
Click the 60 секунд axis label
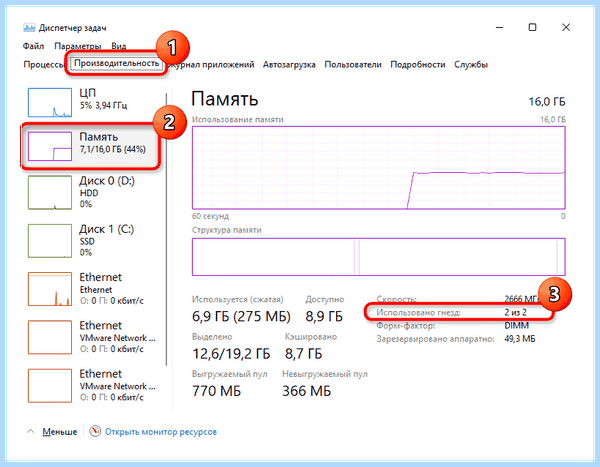tap(210, 216)
